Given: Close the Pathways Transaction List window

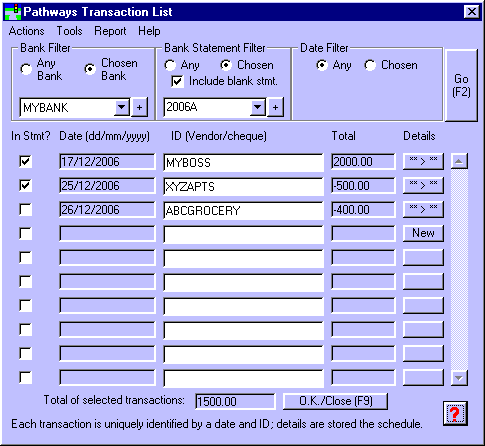Looking at the screenshot, I should 471,12.
